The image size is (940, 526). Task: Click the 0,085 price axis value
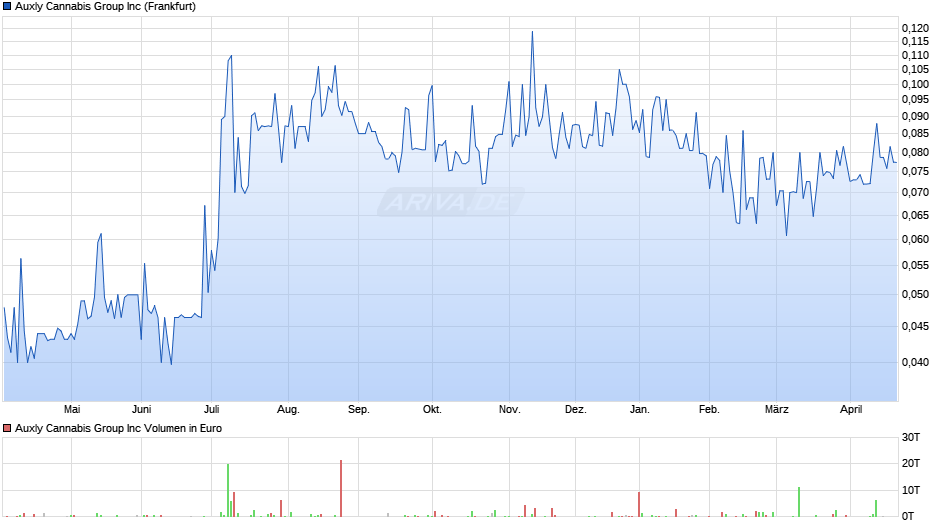click(x=915, y=133)
